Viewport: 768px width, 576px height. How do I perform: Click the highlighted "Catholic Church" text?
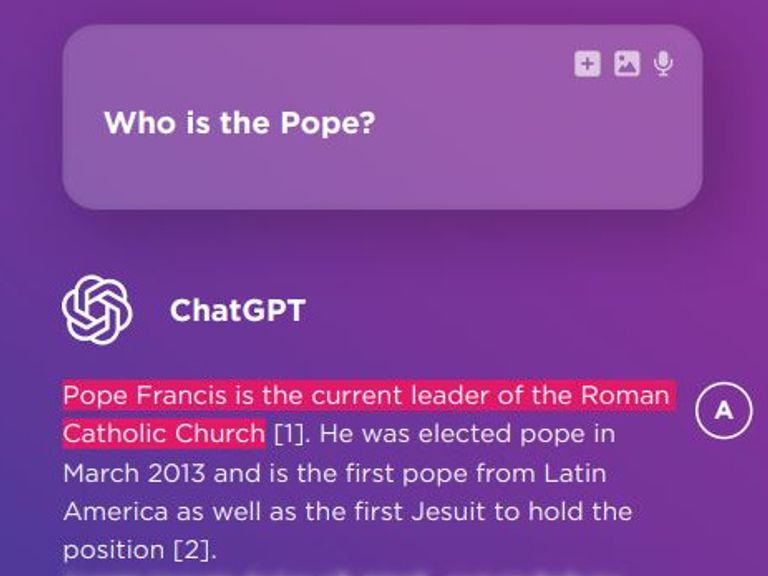164,434
